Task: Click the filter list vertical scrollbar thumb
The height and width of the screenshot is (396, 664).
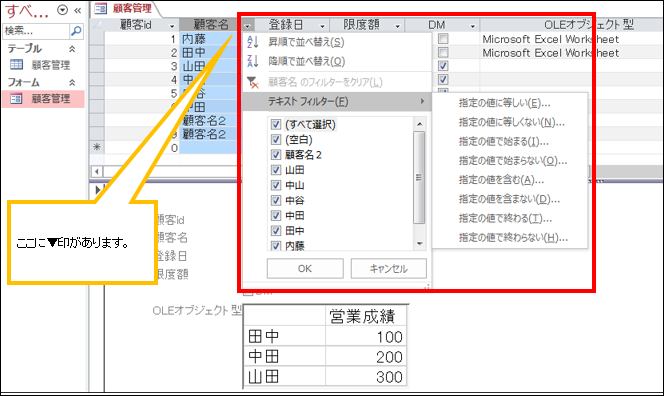Action: [x=419, y=177]
